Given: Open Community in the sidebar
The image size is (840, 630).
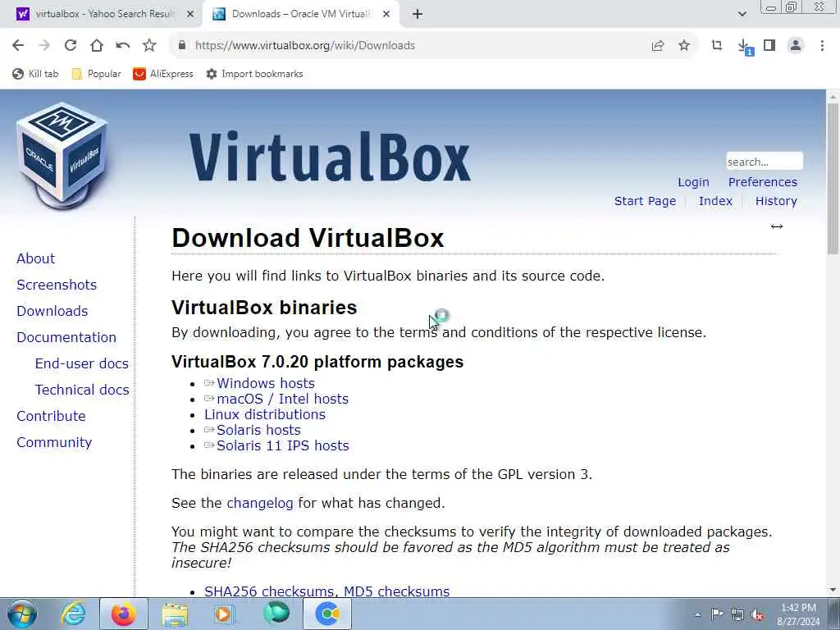Looking at the screenshot, I should (x=54, y=442).
